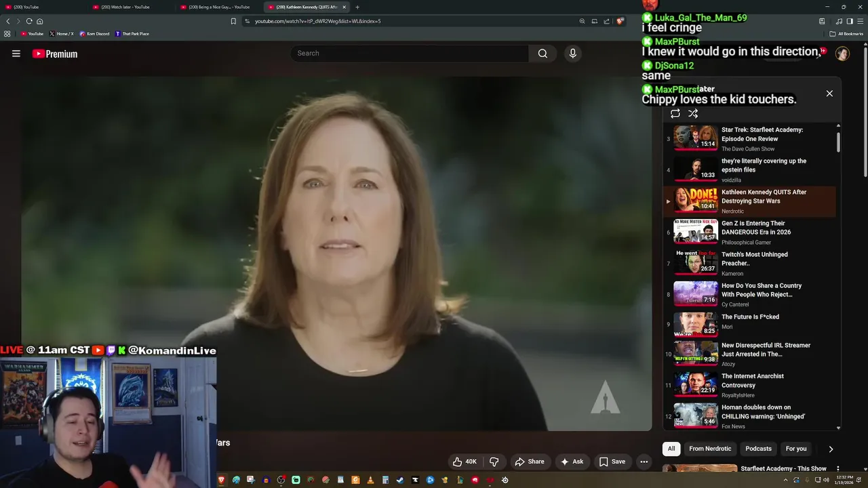Jump to down arrow of playlist scrollbar
This screenshot has height=488, width=868.
(x=838, y=428)
